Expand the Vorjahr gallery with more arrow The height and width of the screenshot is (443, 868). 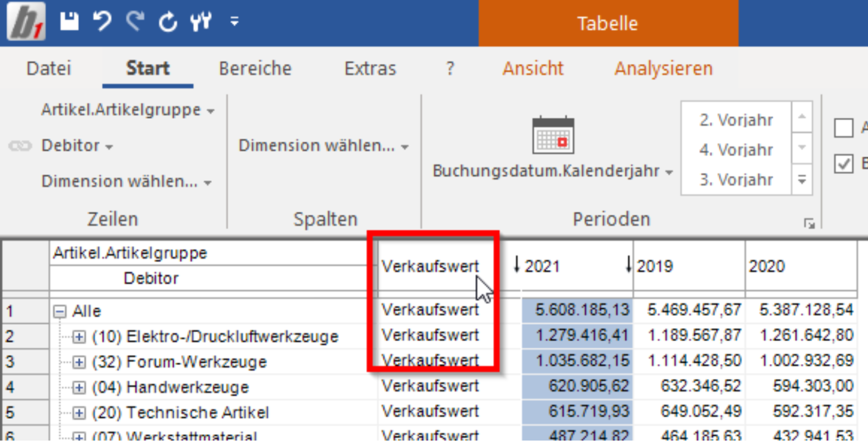point(802,179)
